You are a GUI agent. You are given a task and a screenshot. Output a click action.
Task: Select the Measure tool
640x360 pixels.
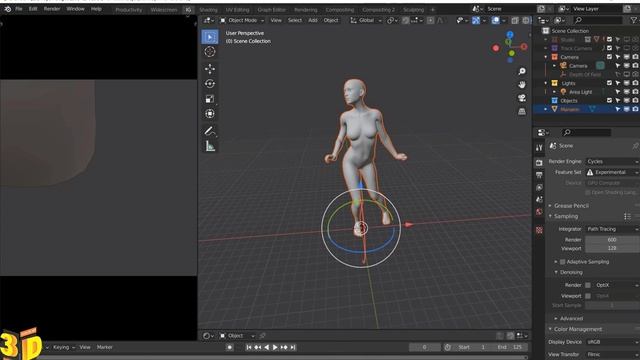coord(210,146)
